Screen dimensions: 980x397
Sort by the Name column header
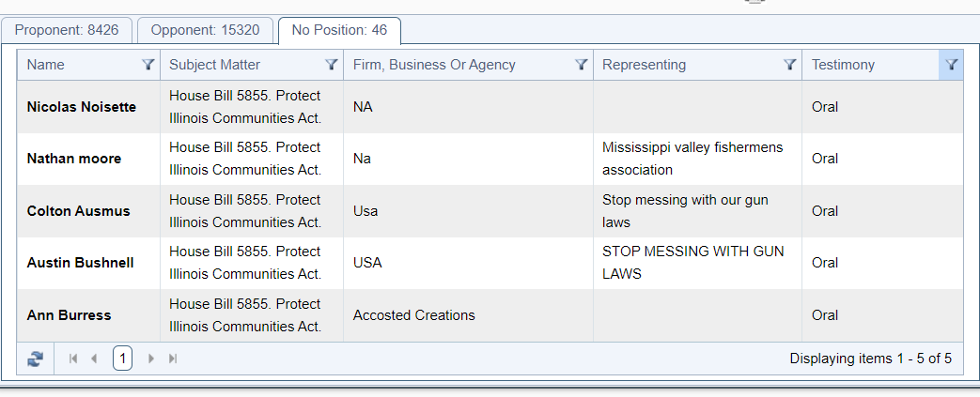46,65
